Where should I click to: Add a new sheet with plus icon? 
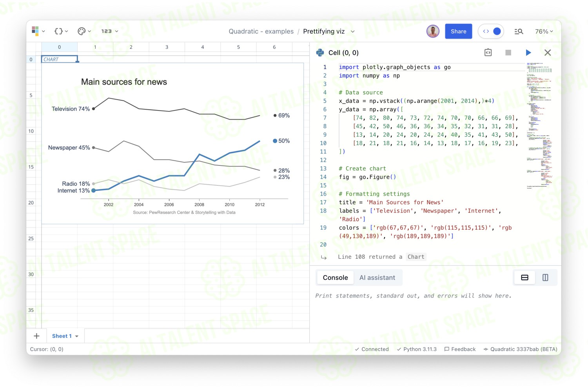36,336
